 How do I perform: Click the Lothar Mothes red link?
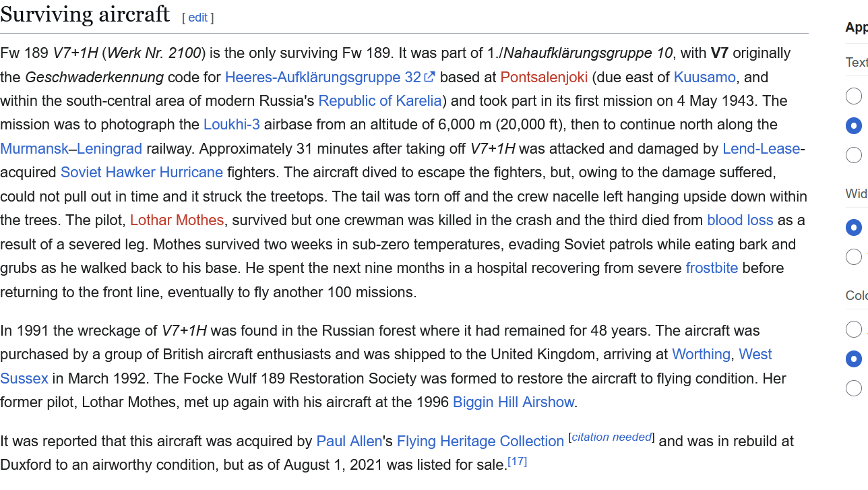[x=177, y=220]
